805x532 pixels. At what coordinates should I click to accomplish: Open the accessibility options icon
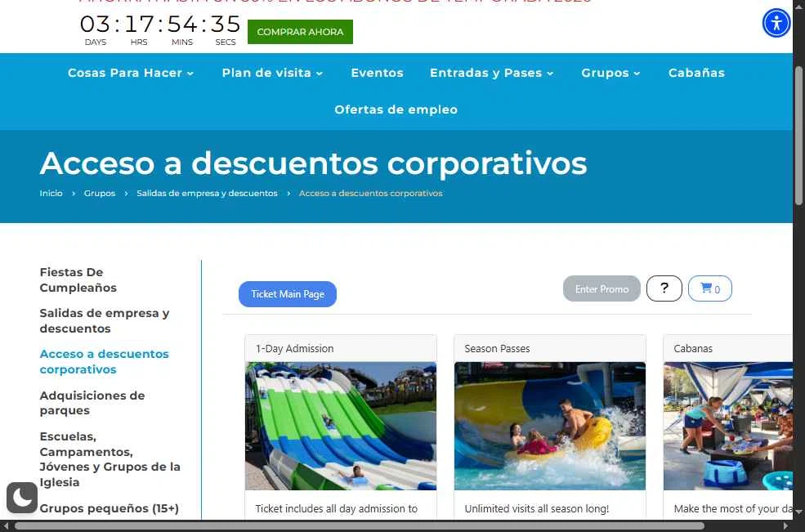[x=776, y=23]
